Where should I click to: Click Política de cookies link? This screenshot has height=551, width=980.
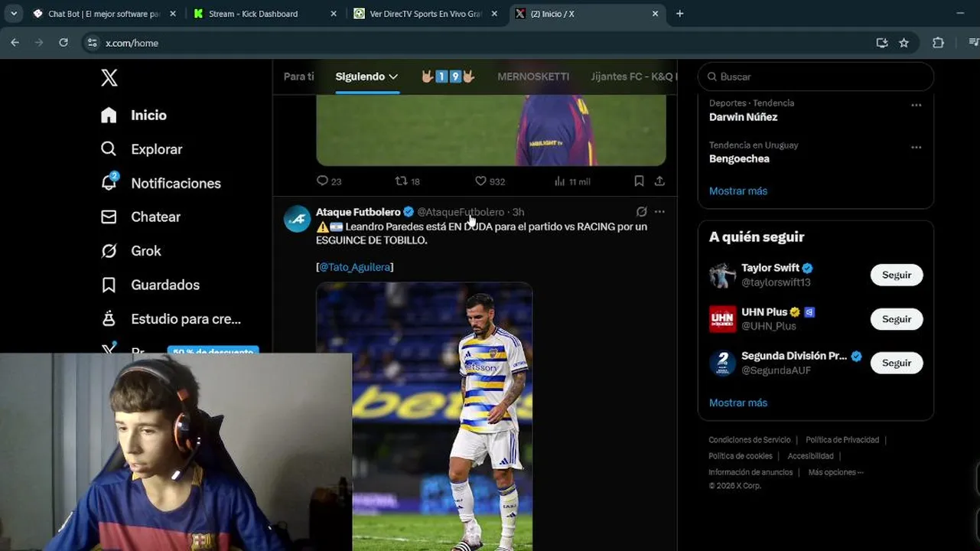[740, 456]
